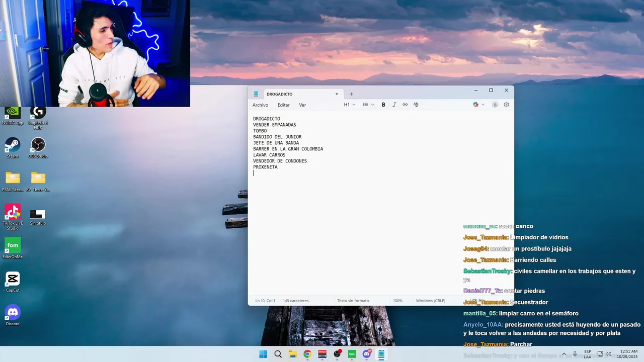This screenshot has height=362, width=644.
Task: Click the 100% zoom level indicator
Action: click(397, 301)
